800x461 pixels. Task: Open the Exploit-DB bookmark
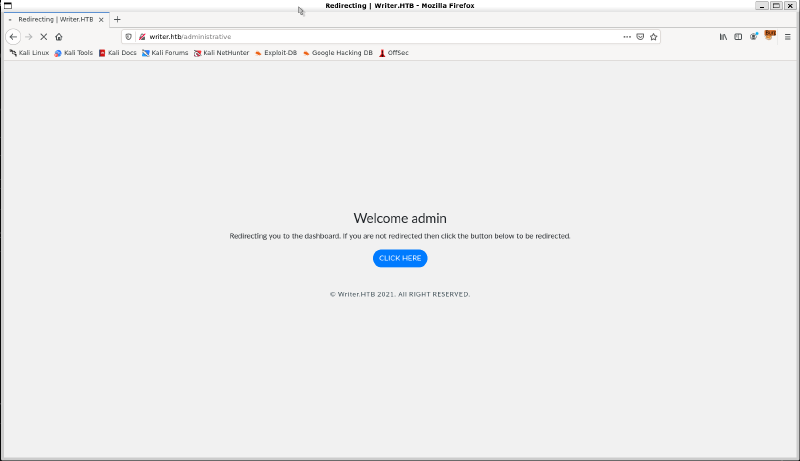275,53
